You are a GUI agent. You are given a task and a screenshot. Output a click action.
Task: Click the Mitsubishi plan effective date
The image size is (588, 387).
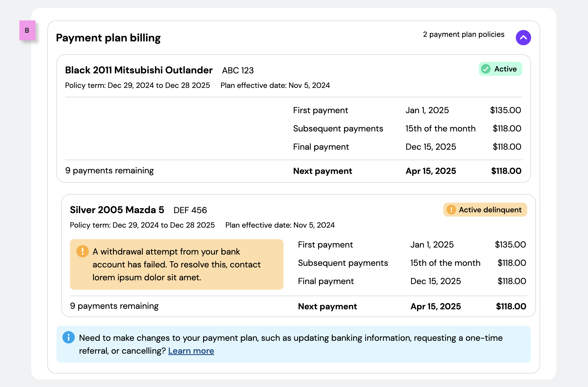coord(275,85)
